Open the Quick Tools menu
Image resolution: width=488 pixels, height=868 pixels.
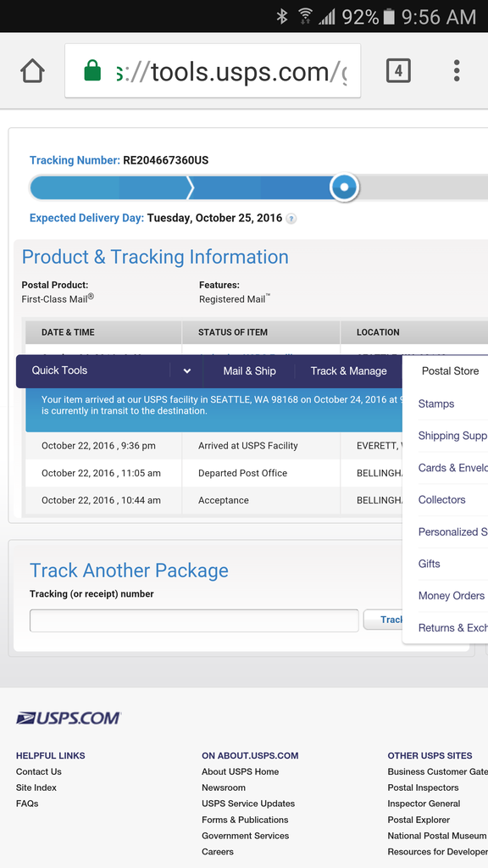[x=59, y=370]
